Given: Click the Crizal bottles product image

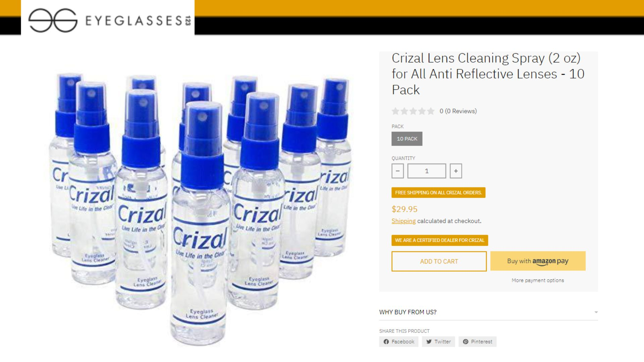Looking at the screenshot, I should click(200, 208).
